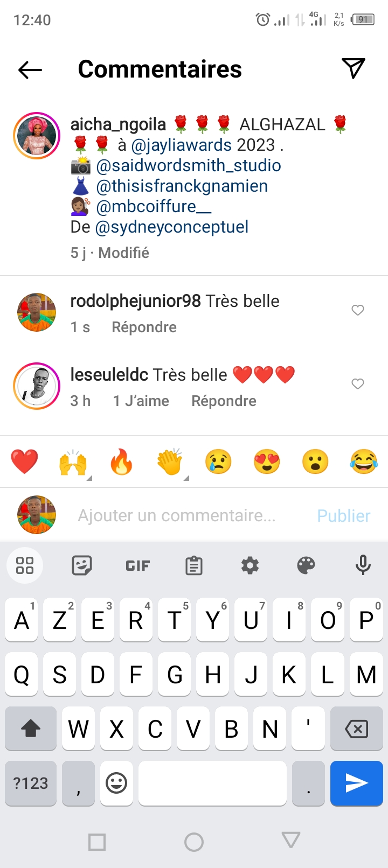This screenshot has width=388, height=868.
Task: Open the keyboard four-squares menu
Action: click(x=25, y=565)
